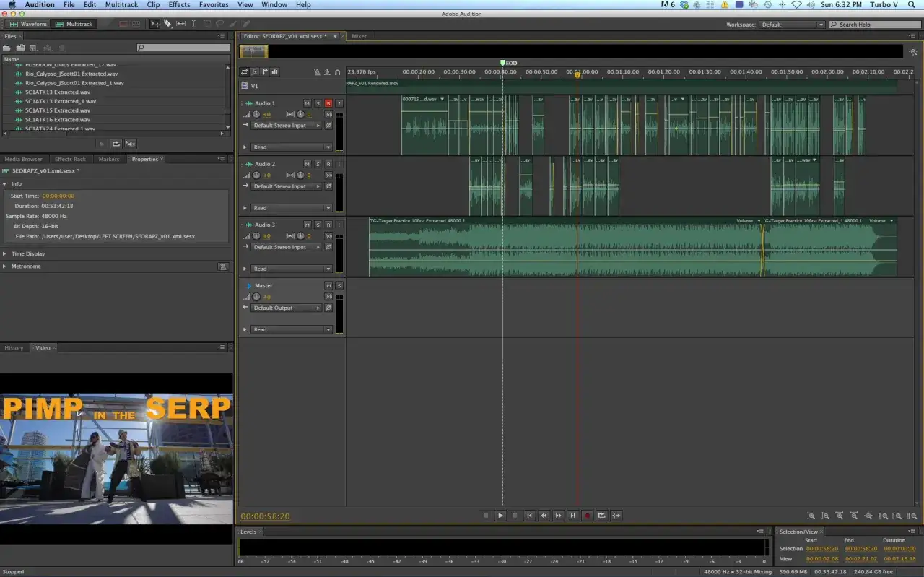Screen dimensions: 924x577
Task: Show the EQ view in editor header
Action: click(x=276, y=72)
